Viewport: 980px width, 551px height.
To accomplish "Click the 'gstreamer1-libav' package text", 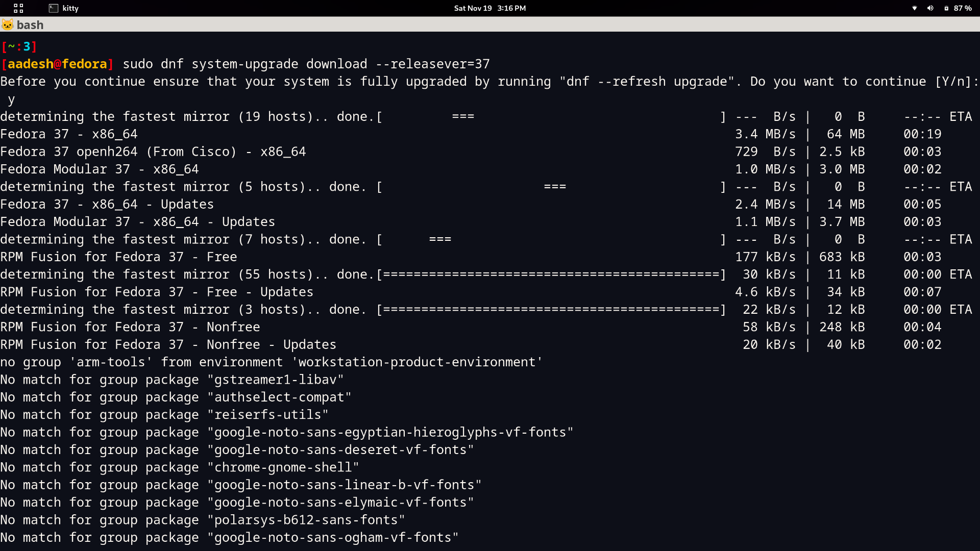I will click(x=276, y=380).
